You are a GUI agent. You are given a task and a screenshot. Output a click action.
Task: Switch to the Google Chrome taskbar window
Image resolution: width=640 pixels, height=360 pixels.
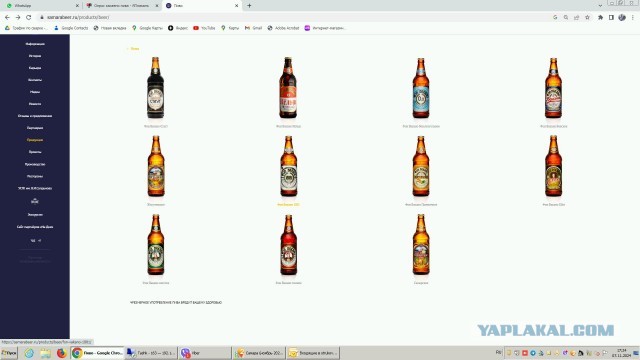pyautogui.click(x=97, y=353)
